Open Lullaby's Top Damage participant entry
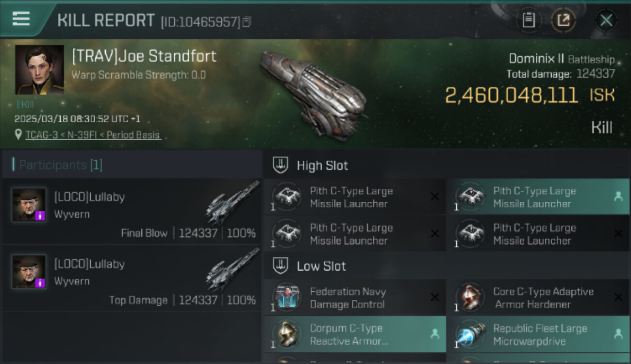This screenshot has width=631, height=364. tap(132, 278)
